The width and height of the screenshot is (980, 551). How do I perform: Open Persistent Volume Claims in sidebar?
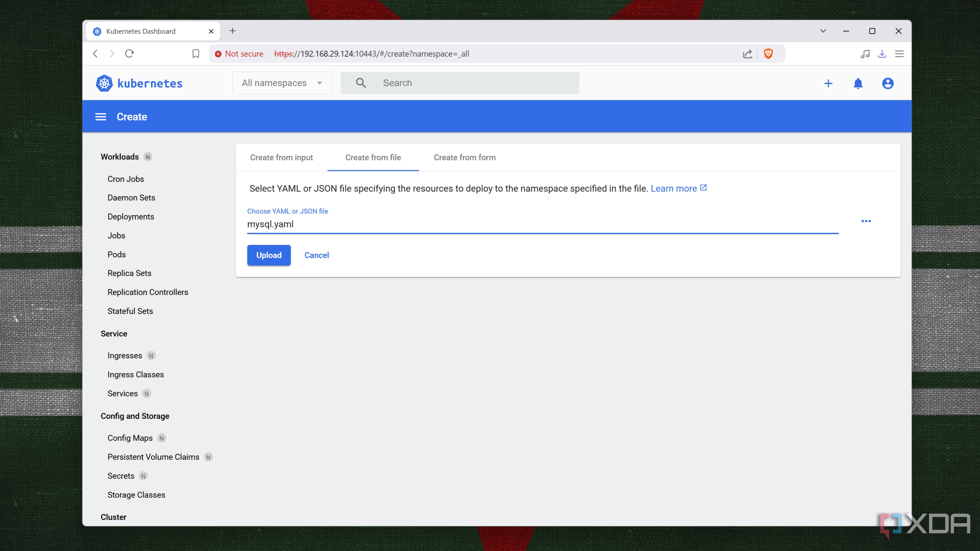153,457
